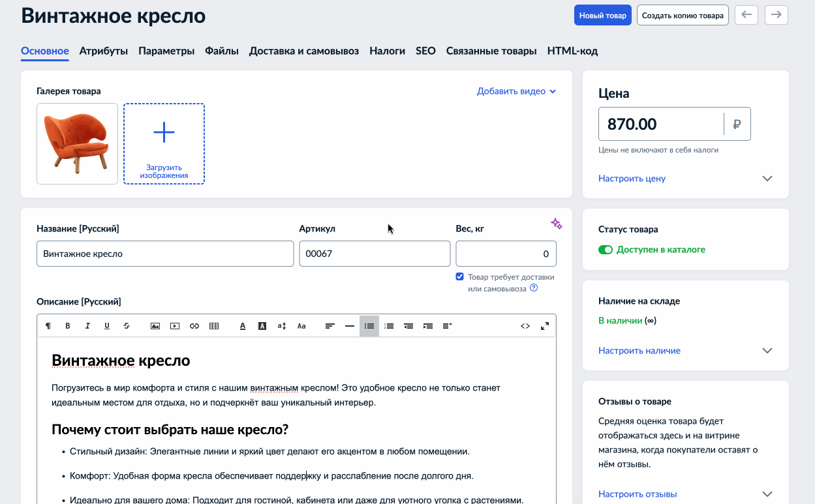815x504 pixels.
Task: Toggle underline formatting in editor toolbar
Action: pos(107,326)
